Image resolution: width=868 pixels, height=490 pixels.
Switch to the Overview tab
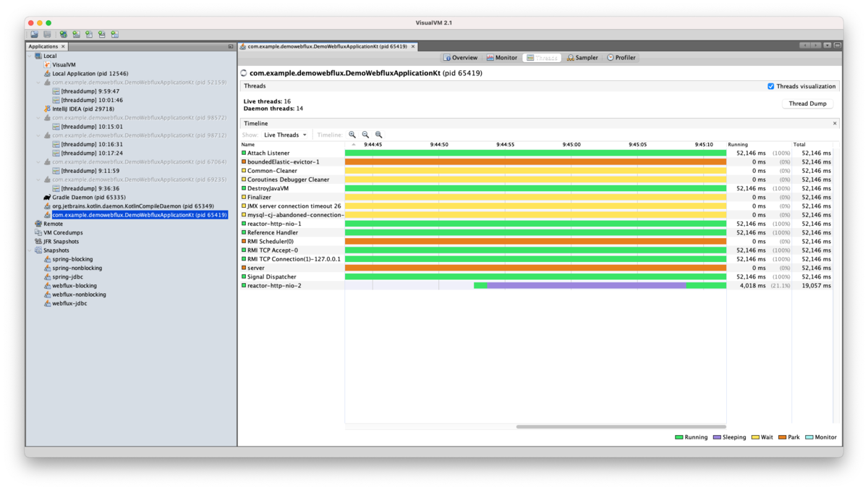pyautogui.click(x=460, y=57)
